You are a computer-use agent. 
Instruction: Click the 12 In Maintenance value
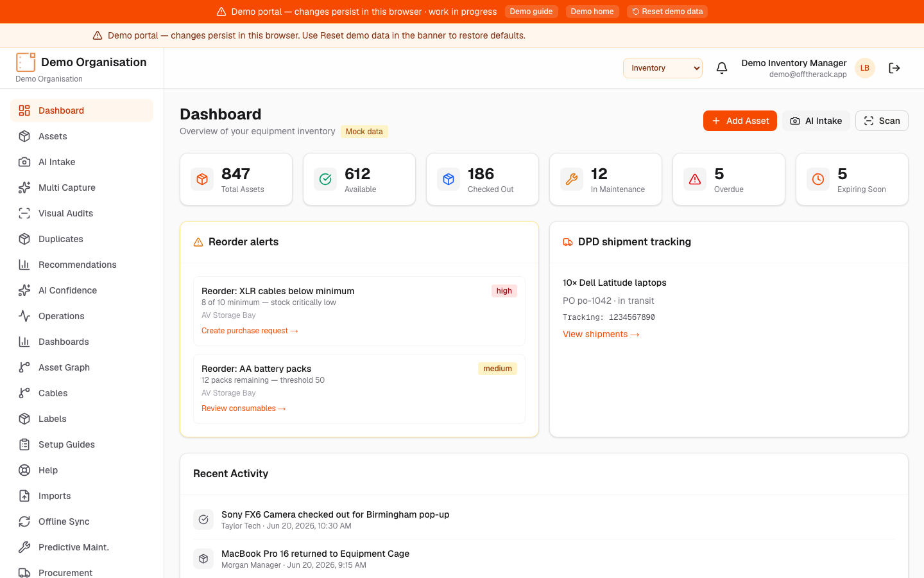pos(599,174)
